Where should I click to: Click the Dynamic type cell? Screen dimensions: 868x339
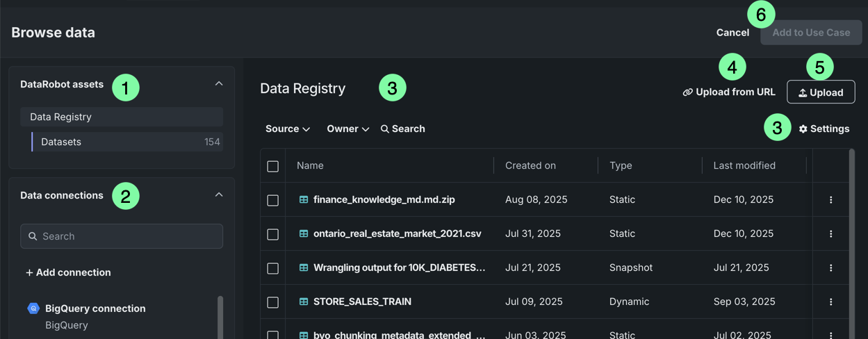point(629,301)
